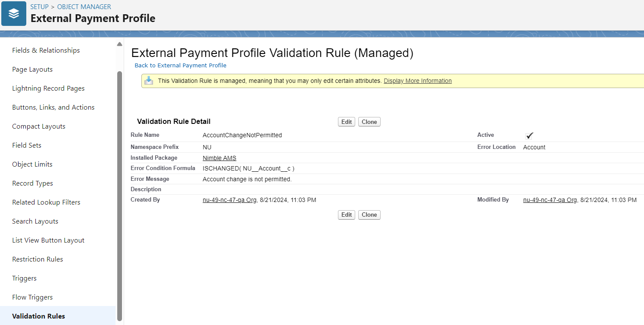Viewport: 644px width, 325px height.
Task: Expand Display More Information link
Action: coord(417,81)
